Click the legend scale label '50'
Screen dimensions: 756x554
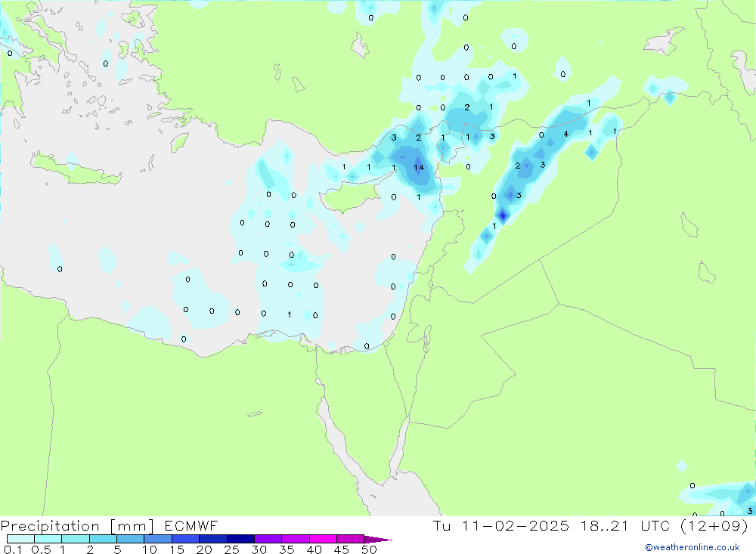click(369, 549)
